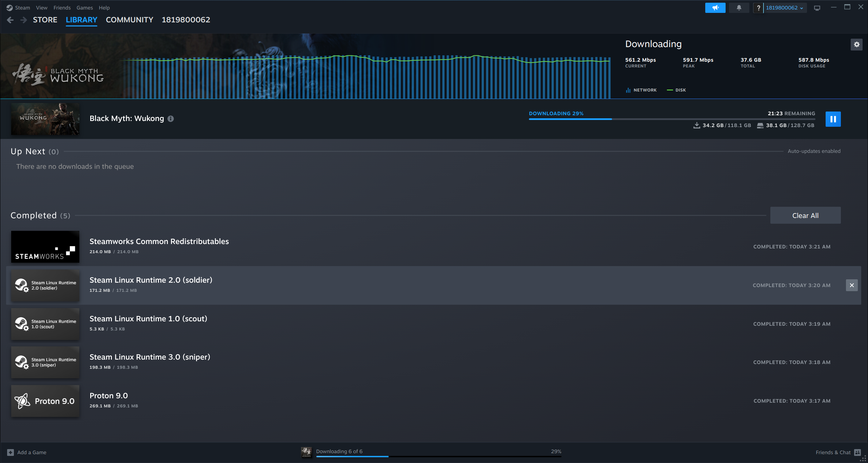Open the 1819800062 account dropdown
The image size is (868, 463).
pyautogui.click(x=785, y=8)
